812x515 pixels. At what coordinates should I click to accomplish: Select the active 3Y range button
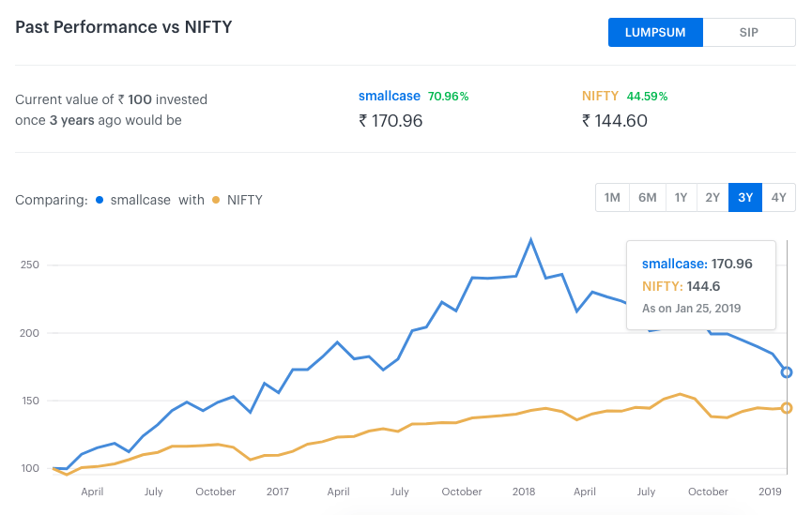(745, 197)
